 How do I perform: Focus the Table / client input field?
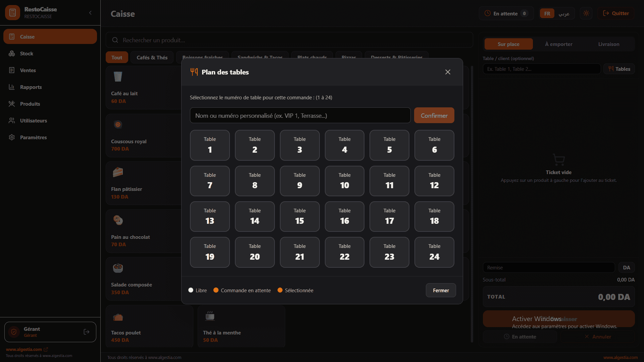click(542, 69)
